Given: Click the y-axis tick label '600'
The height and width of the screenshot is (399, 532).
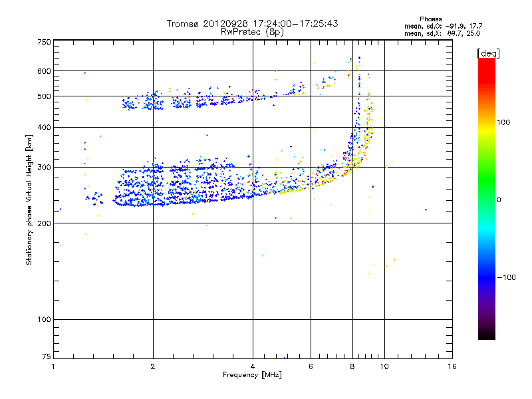Looking at the screenshot, I should [x=44, y=71].
